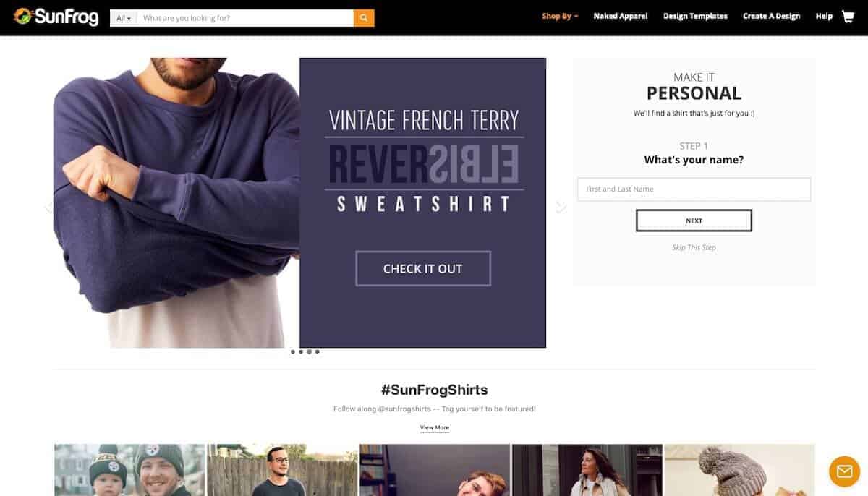Image resolution: width=868 pixels, height=496 pixels.
Task: Open Design Templates menu item
Action: click(x=695, y=16)
